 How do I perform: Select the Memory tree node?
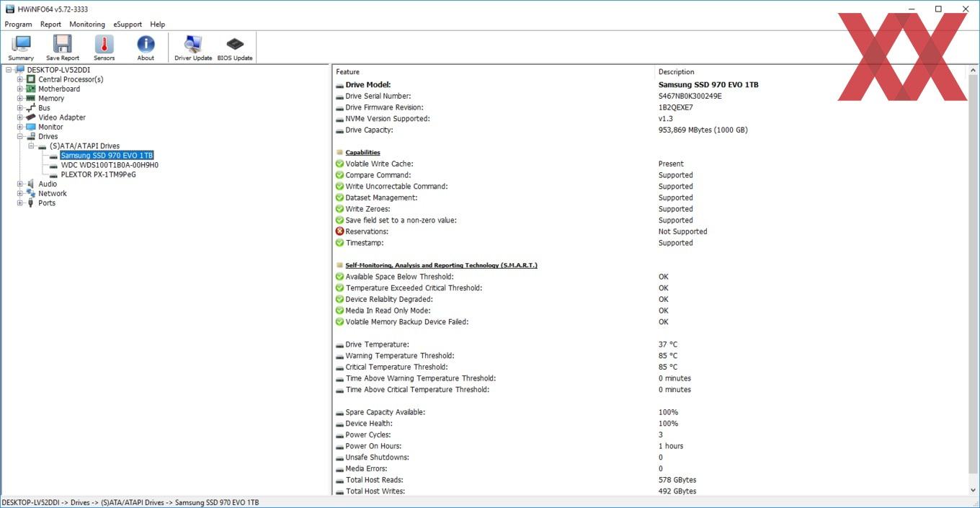coord(51,98)
